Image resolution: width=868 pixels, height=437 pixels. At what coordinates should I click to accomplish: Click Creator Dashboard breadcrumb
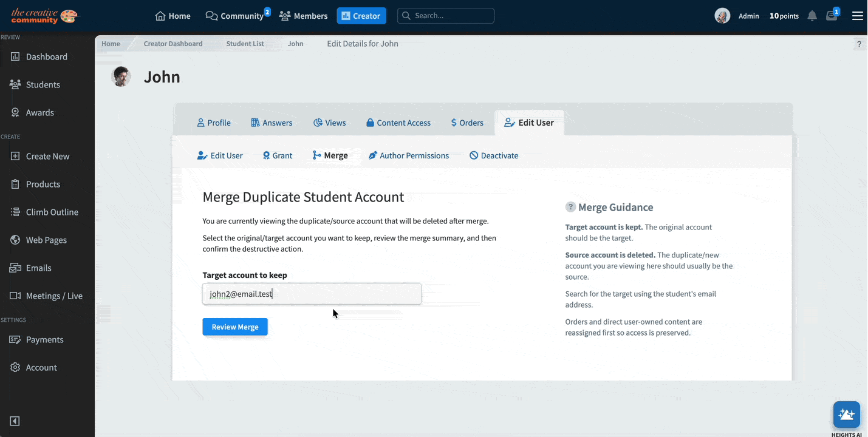pyautogui.click(x=173, y=44)
